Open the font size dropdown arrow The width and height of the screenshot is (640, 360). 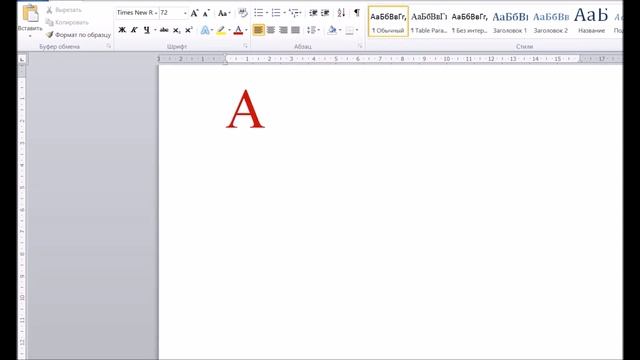click(185, 13)
